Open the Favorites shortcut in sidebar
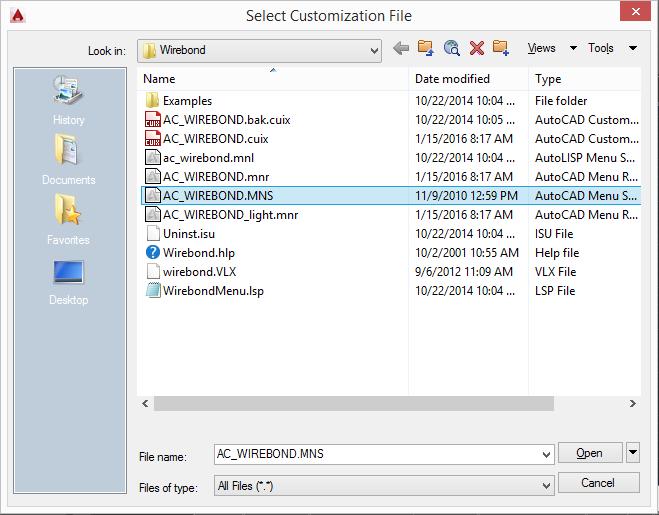The image size is (659, 515). pyautogui.click(x=69, y=219)
